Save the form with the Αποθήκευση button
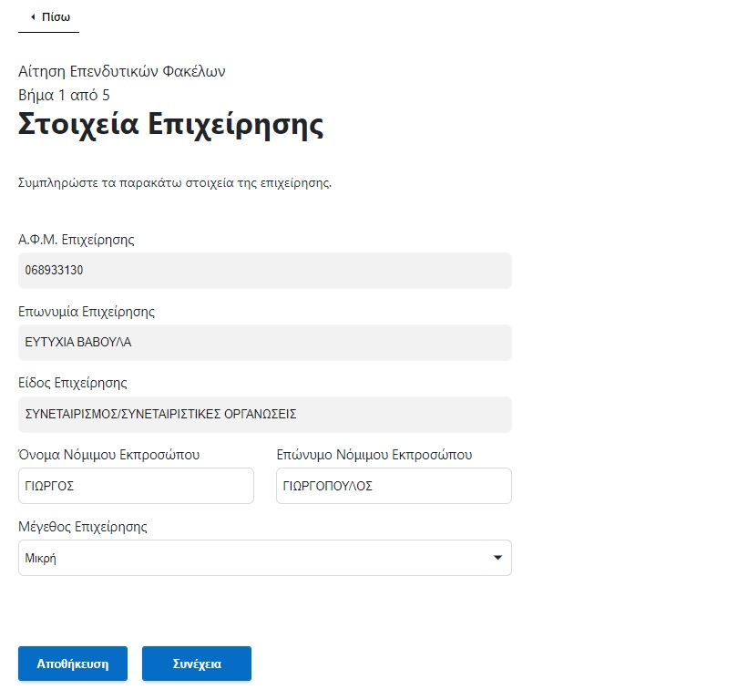 coord(73,664)
